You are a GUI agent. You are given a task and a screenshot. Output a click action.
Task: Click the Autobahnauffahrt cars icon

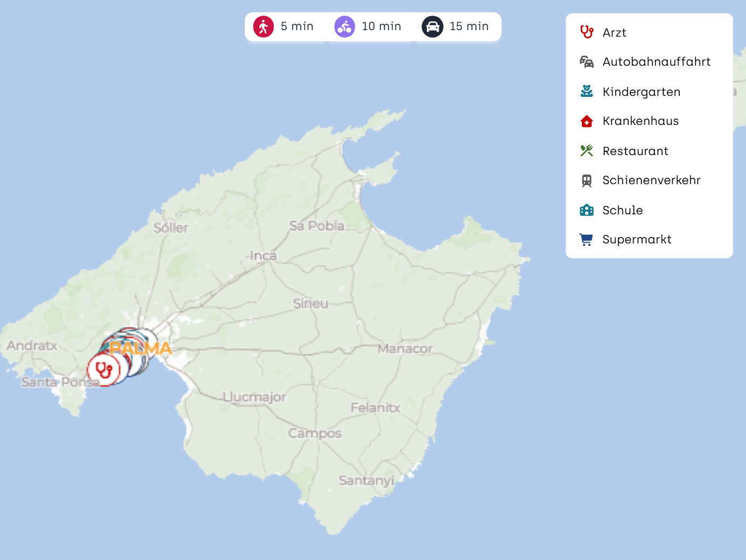coord(587,62)
